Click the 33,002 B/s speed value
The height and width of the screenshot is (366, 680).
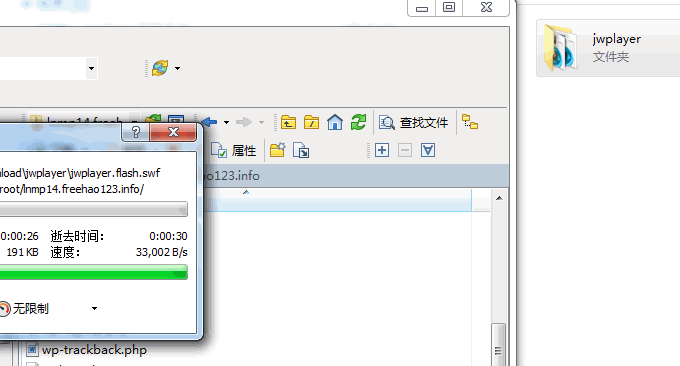(161, 252)
